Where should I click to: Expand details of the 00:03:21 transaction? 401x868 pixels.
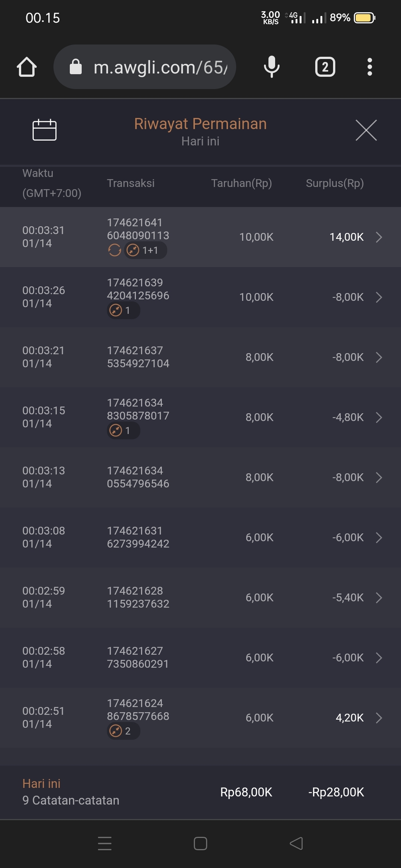379,357
